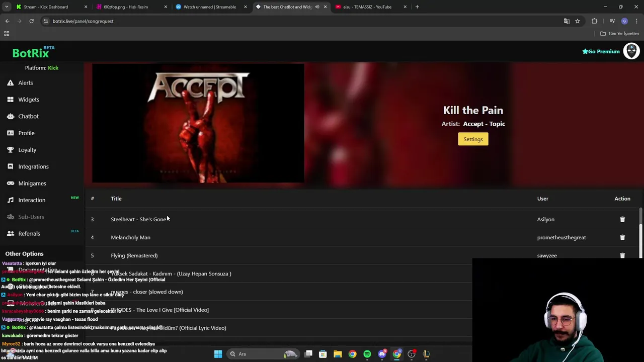This screenshot has width=644, height=362.
Task: Close the Stream - Kick Dashboard tab
Action: click(86, 7)
